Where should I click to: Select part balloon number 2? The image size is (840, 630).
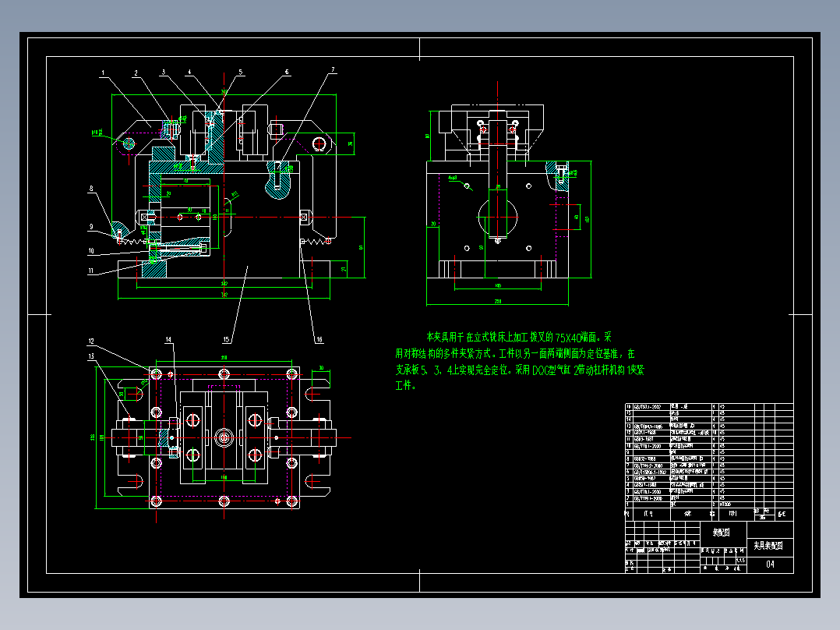tap(136, 73)
